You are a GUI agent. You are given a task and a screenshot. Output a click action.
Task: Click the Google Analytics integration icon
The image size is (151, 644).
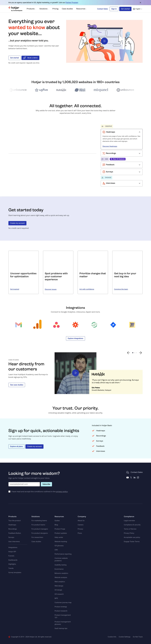[x=37, y=324]
